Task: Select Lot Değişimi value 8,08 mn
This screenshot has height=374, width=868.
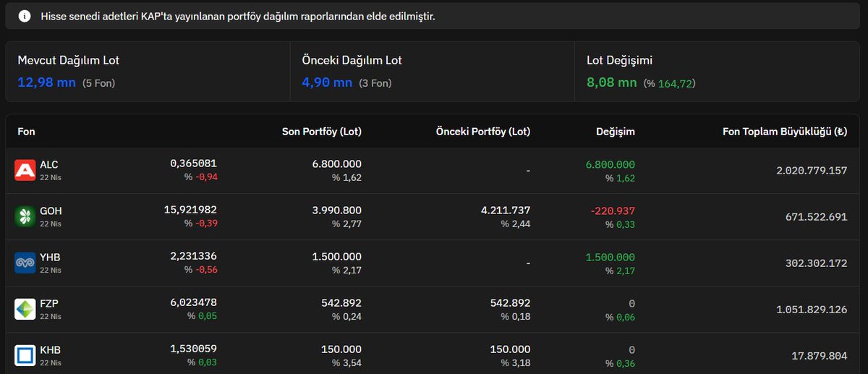Action: pos(612,82)
